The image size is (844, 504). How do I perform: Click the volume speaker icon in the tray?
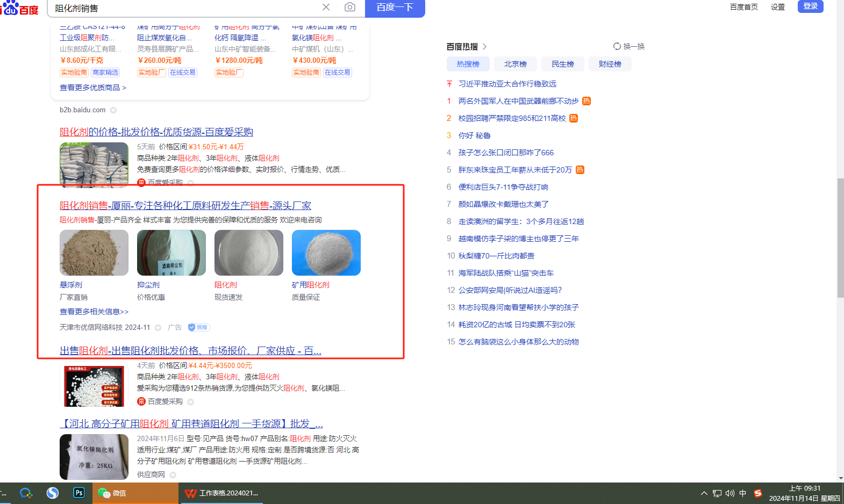[729, 493]
